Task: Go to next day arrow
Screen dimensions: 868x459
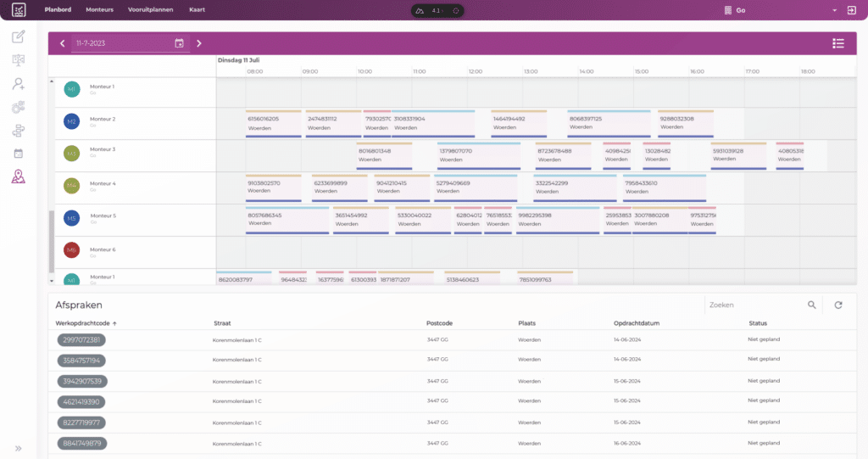Action: (199, 43)
